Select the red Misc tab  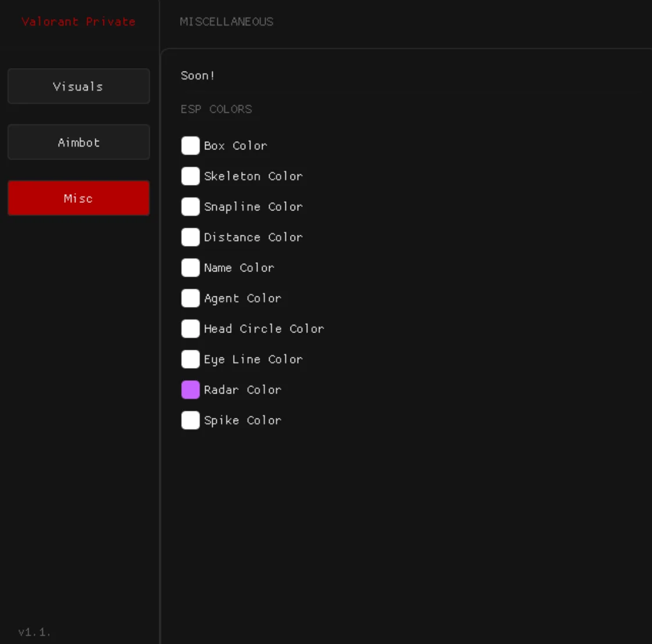click(x=78, y=198)
